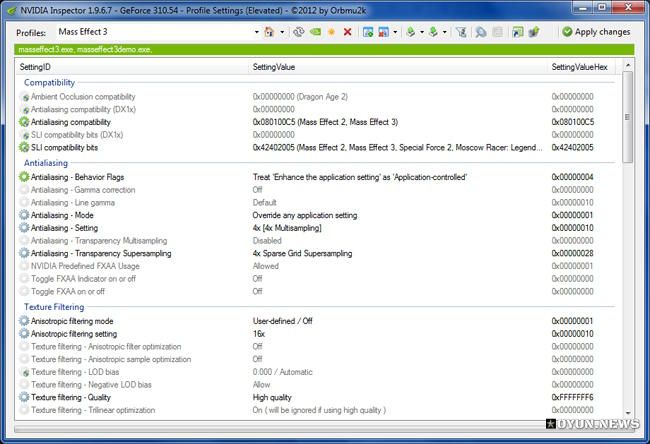Click gear icon of Anisotropic filtering setting
Viewport: 650px width, 444px height.
[x=24, y=334]
